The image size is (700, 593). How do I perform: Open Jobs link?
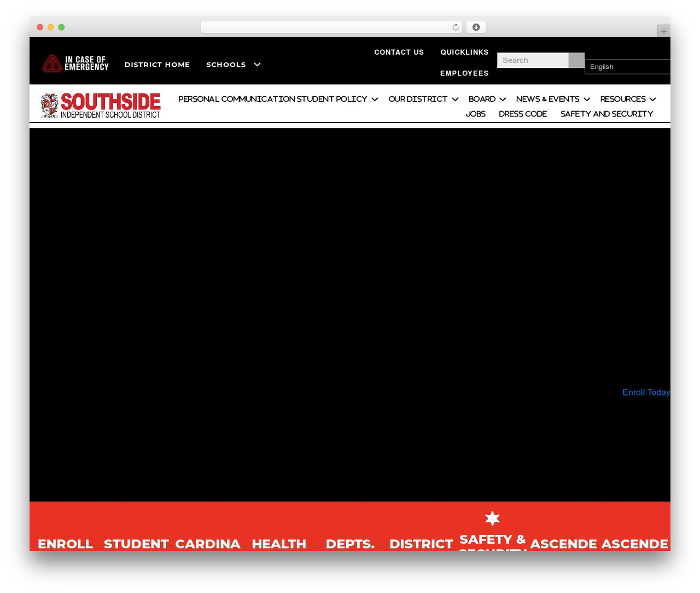(x=476, y=114)
